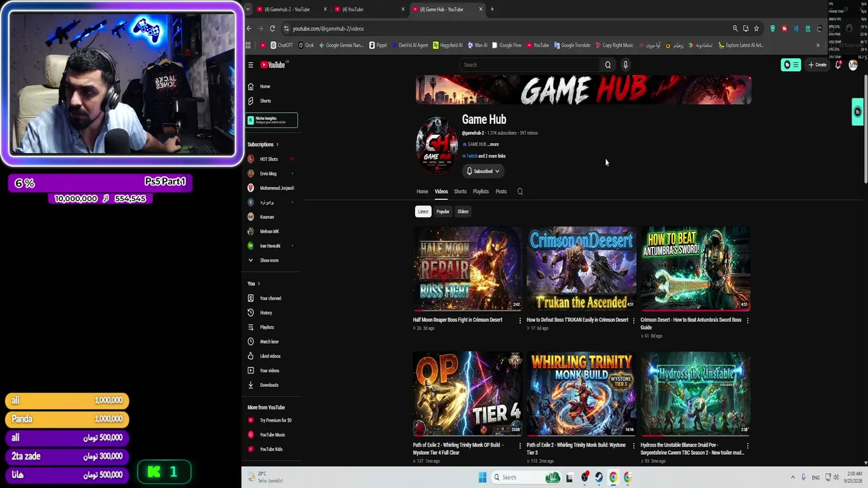Open options for T'RUKAN boss video
868x488 pixels.
(x=633, y=321)
